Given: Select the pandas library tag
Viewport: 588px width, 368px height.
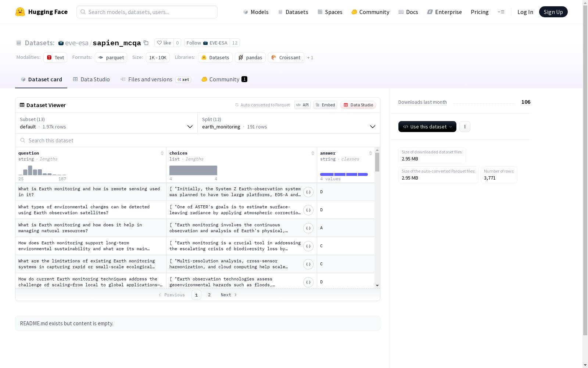Looking at the screenshot, I should (x=250, y=57).
